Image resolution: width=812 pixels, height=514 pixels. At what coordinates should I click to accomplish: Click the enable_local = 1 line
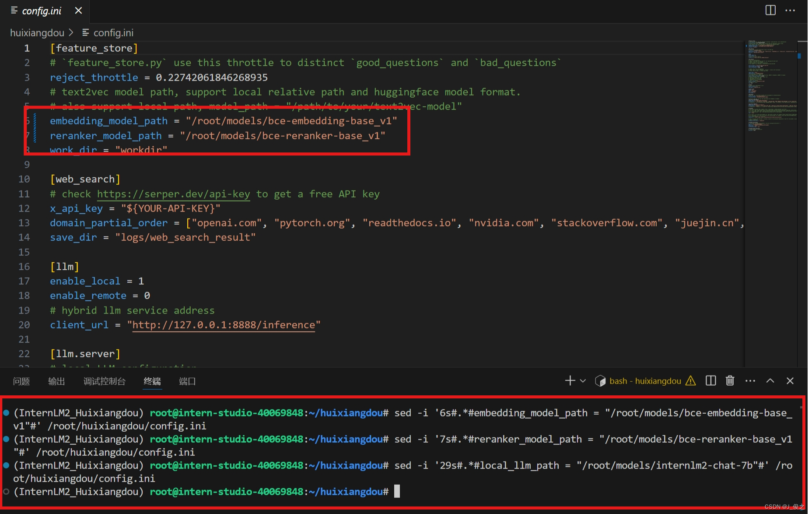pos(97,281)
